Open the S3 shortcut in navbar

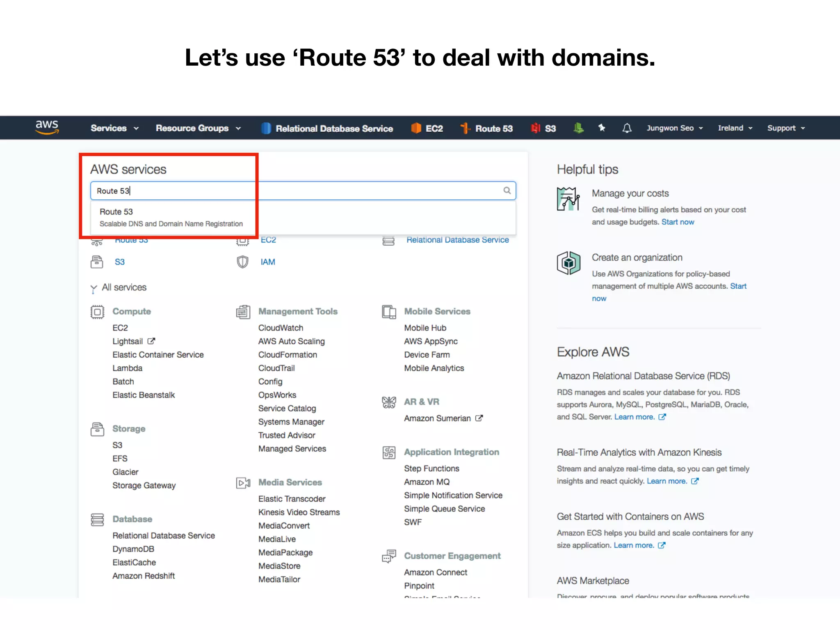(543, 128)
